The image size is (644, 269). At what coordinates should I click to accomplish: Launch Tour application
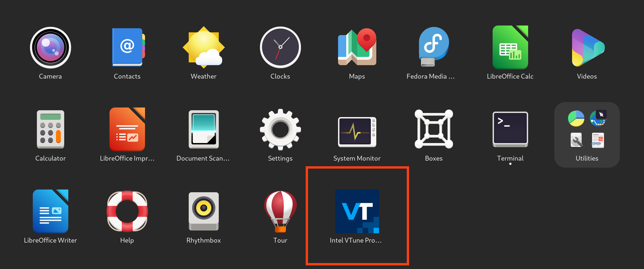point(279,211)
